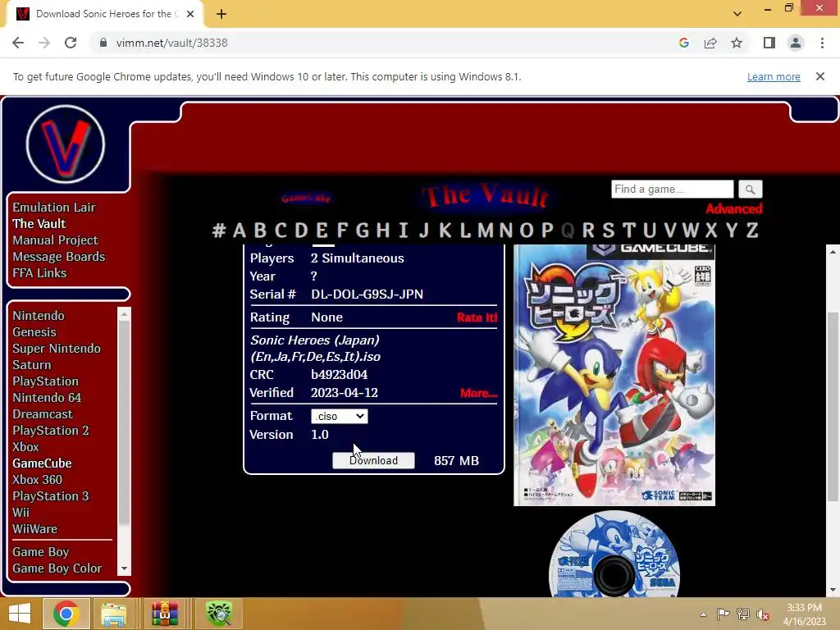Click the Learn more link
The height and width of the screenshot is (630, 840).
[774, 76]
